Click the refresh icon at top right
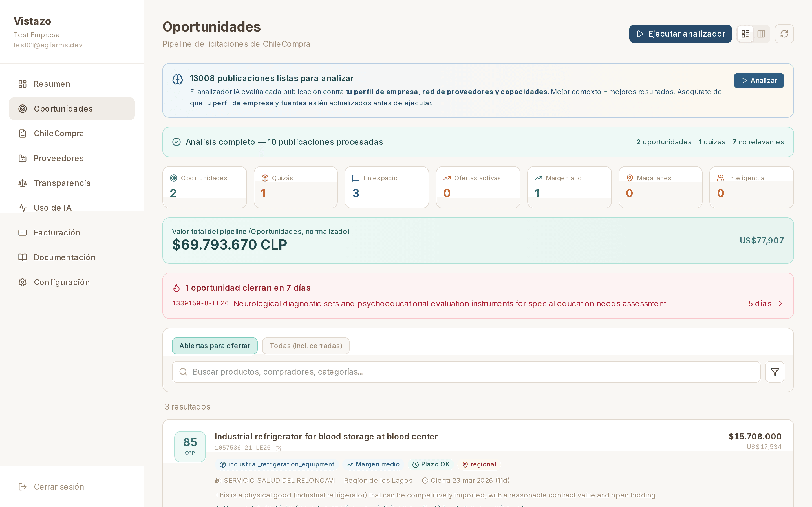This screenshot has height=507, width=812. [x=784, y=34]
